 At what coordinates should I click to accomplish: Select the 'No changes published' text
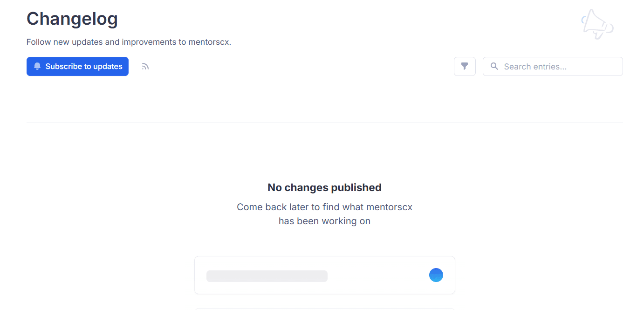324,187
